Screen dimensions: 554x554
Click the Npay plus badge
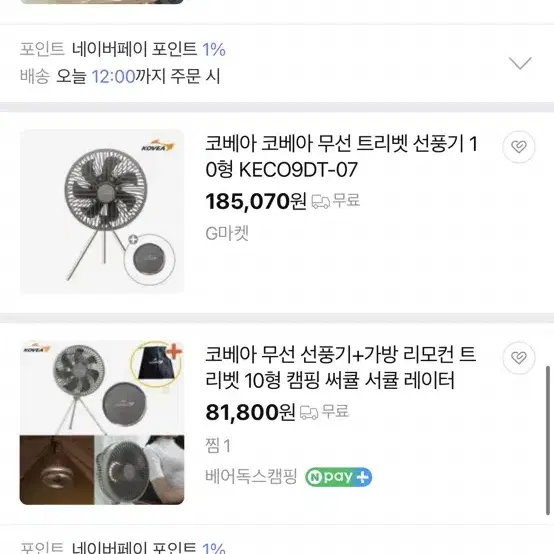[338, 477]
